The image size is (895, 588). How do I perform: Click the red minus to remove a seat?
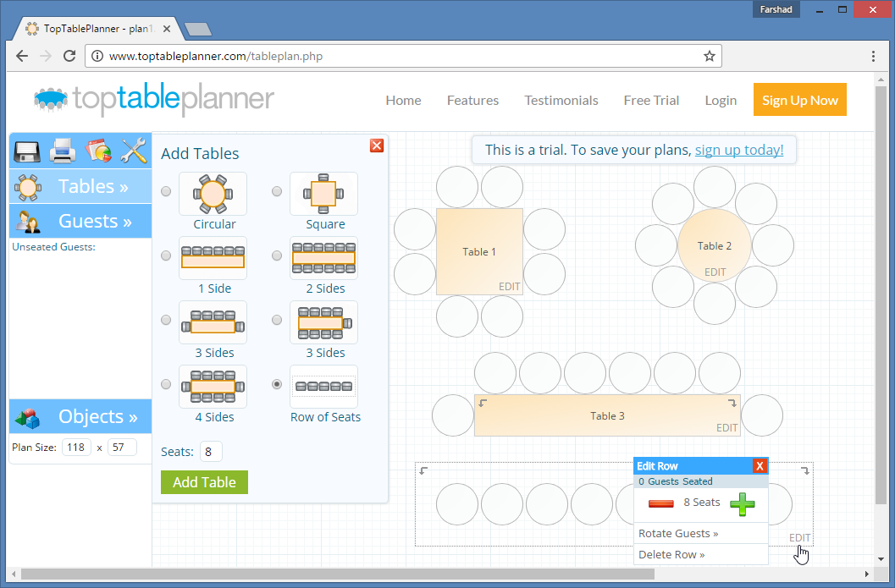point(661,503)
